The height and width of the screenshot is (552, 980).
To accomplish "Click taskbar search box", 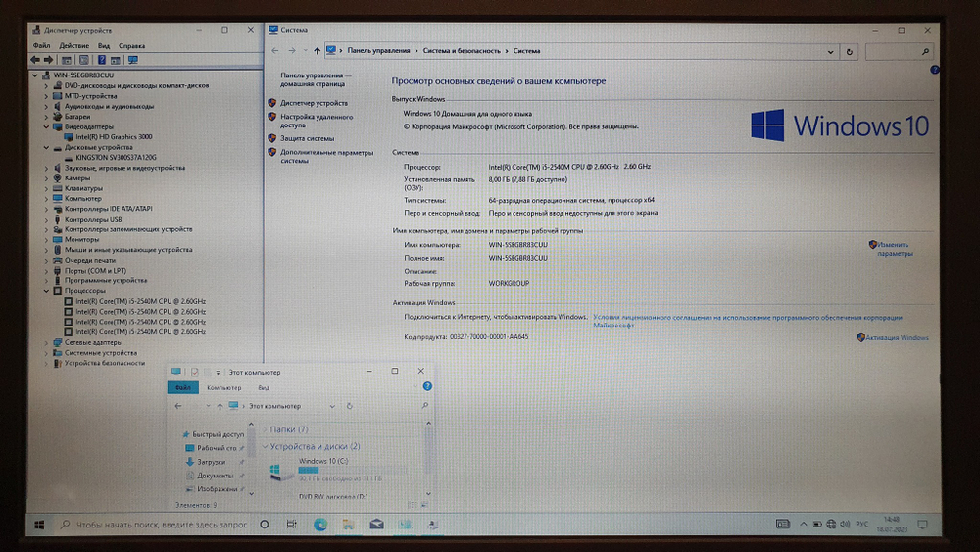I will tap(155, 525).
